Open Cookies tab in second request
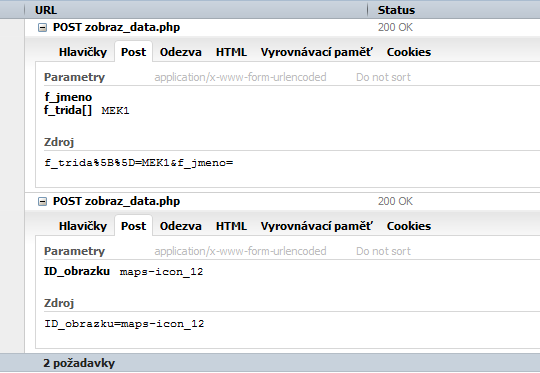Screen dimensions: 540x373 409,226
